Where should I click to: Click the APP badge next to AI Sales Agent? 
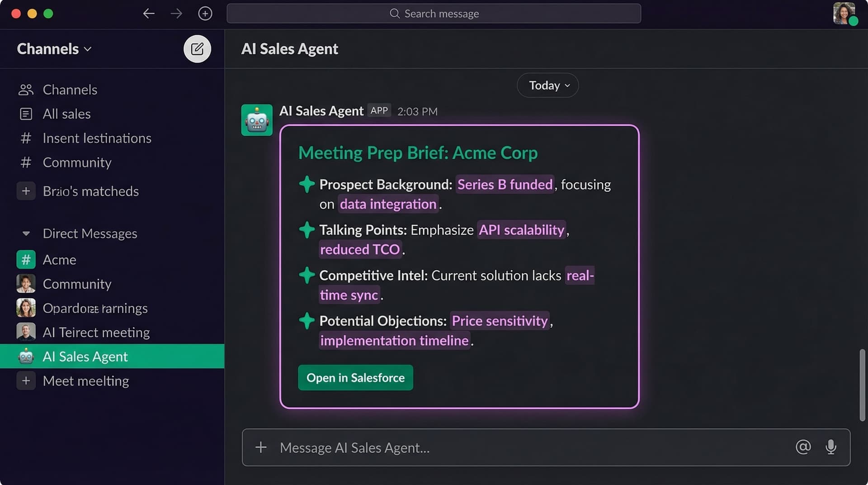click(379, 110)
